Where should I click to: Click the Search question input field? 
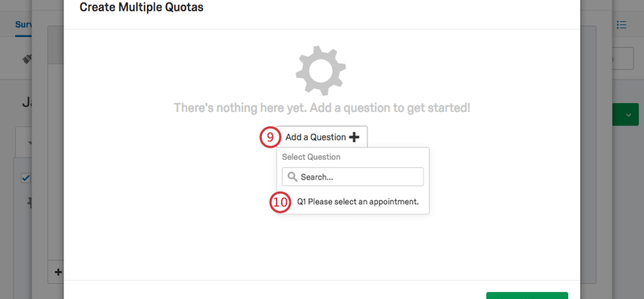352,177
